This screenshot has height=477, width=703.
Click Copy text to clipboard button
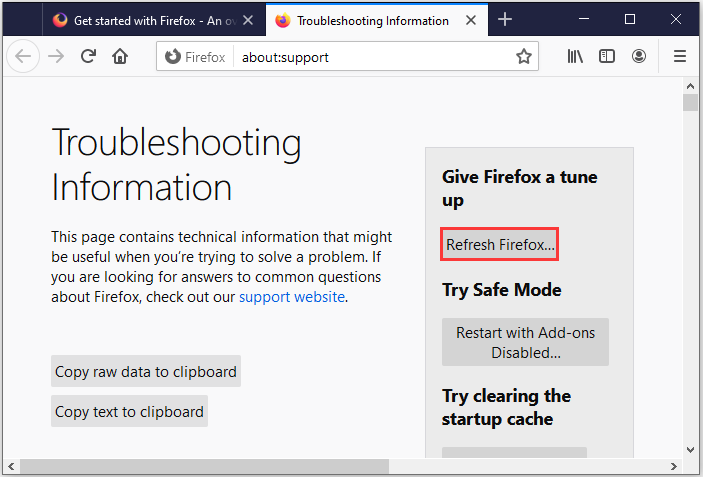click(x=129, y=411)
